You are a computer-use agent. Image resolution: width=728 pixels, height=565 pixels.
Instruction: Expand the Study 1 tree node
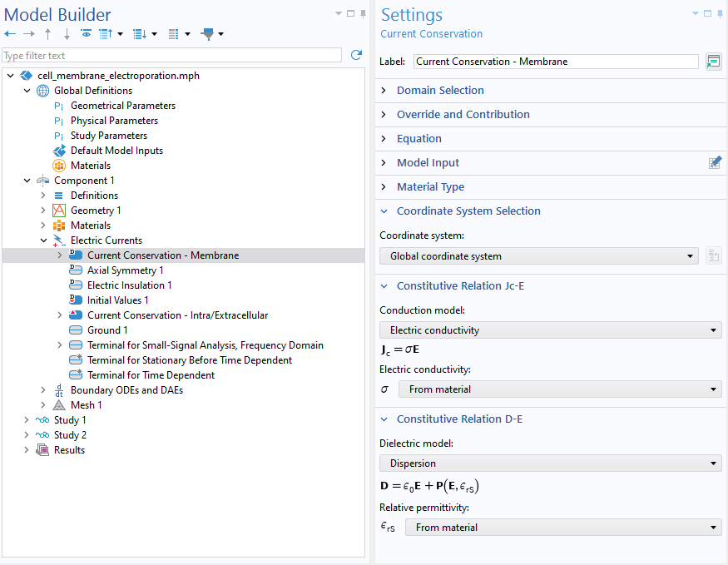pyautogui.click(x=27, y=420)
